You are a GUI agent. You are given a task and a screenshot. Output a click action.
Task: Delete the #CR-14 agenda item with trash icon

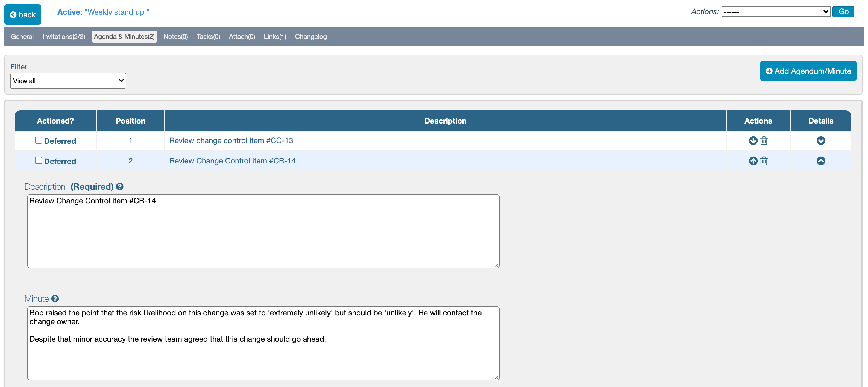[x=764, y=161]
